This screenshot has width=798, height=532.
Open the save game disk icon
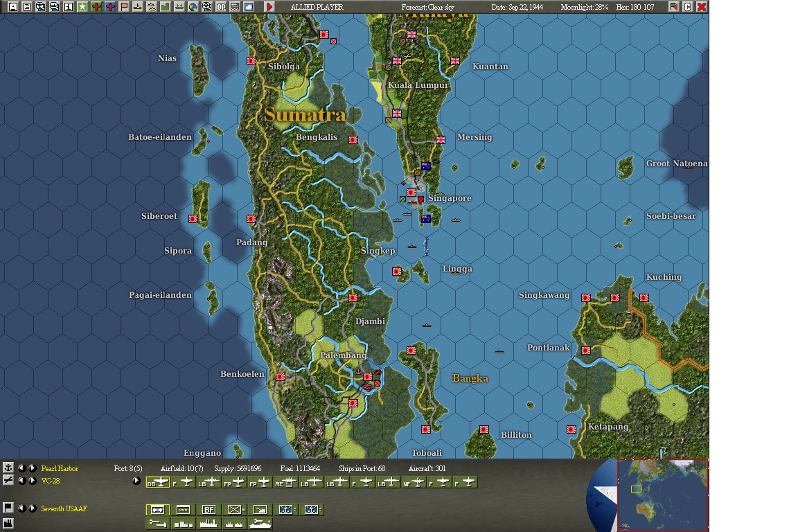click(x=13, y=7)
